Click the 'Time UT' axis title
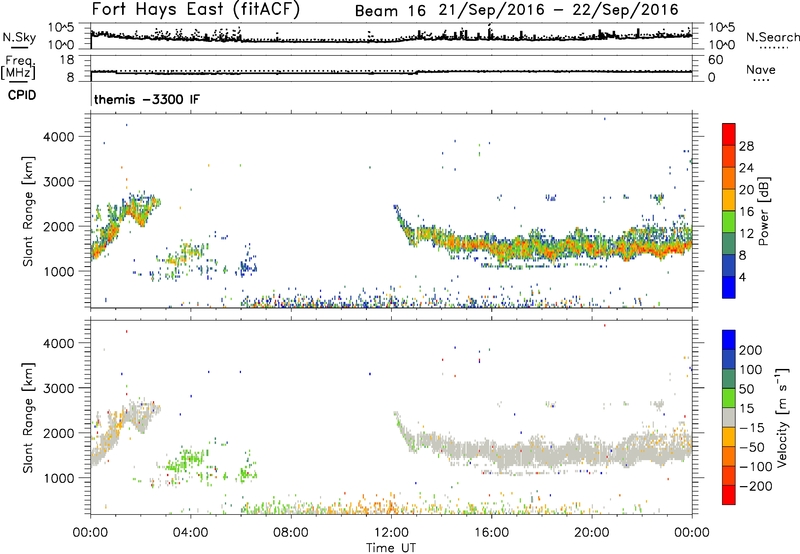800x554 pixels. coord(391,548)
